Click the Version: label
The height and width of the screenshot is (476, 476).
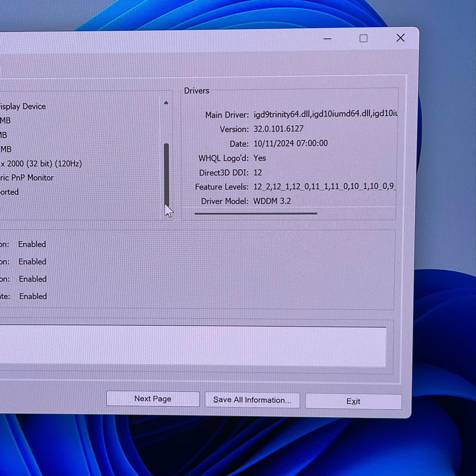(x=234, y=129)
